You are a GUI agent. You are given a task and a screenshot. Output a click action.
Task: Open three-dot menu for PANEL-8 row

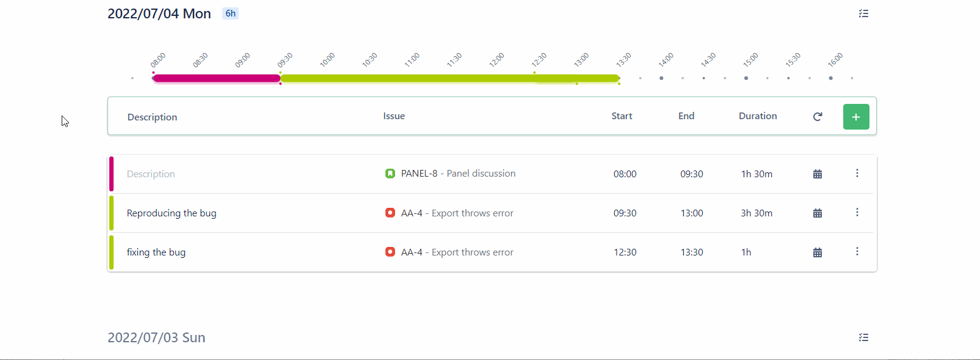click(x=857, y=174)
